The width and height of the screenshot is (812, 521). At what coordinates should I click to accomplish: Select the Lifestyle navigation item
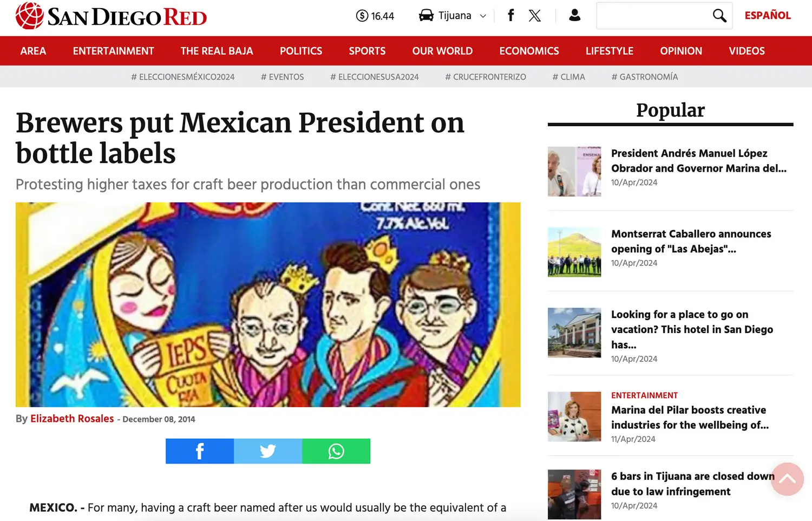610,51
